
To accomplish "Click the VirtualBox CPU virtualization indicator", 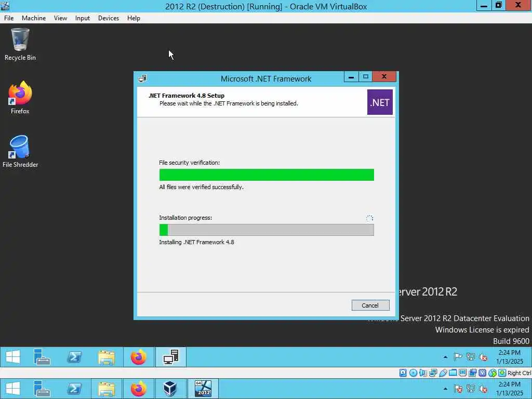I will point(482,373).
